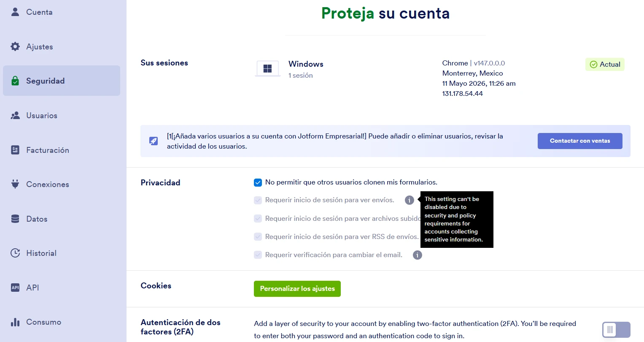Click the rocket icon in the Empresarial banner
The height and width of the screenshot is (342, 644).
(154, 141)
